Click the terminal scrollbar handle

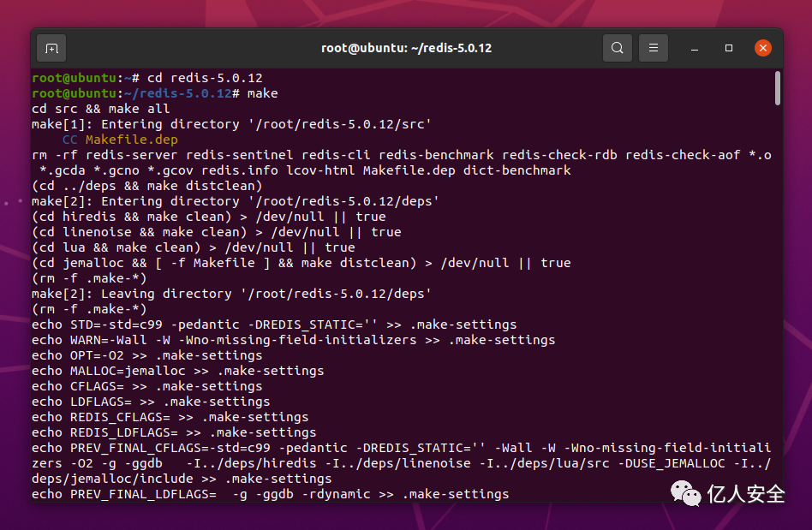pyautogui.click(x=777, y=88)
